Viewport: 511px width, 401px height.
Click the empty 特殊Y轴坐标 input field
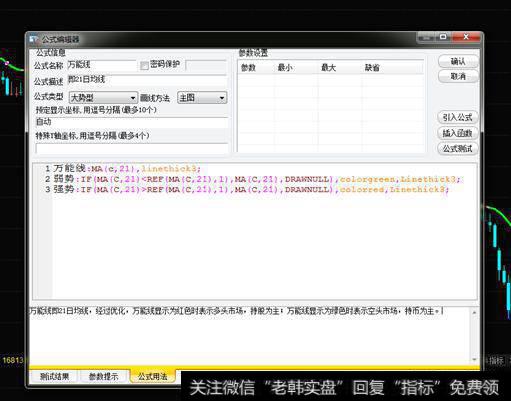[x=132, y=148]
